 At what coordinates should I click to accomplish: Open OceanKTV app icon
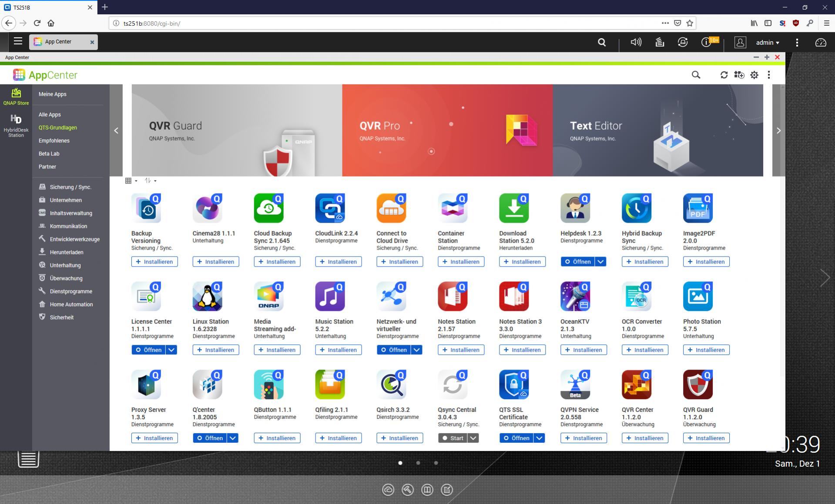coord(575,296)
